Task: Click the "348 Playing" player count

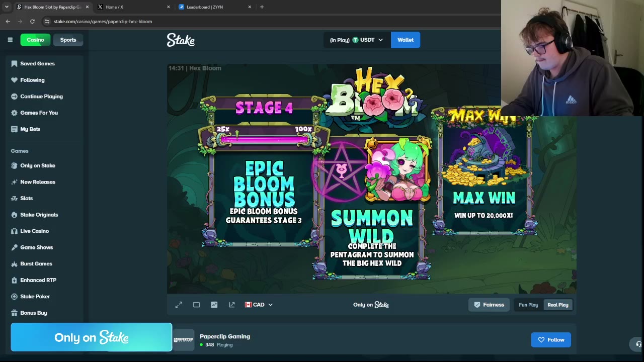Action: (x=216, y=345)
